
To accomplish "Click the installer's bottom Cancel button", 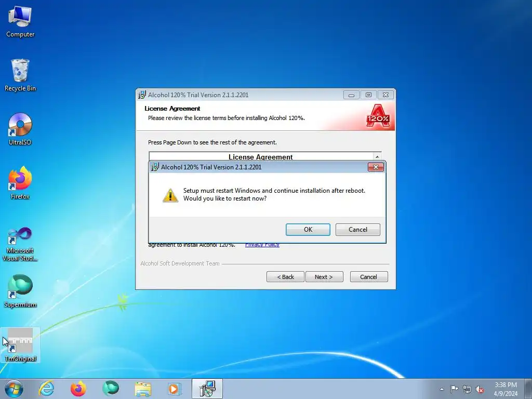I will click(369, 277).
